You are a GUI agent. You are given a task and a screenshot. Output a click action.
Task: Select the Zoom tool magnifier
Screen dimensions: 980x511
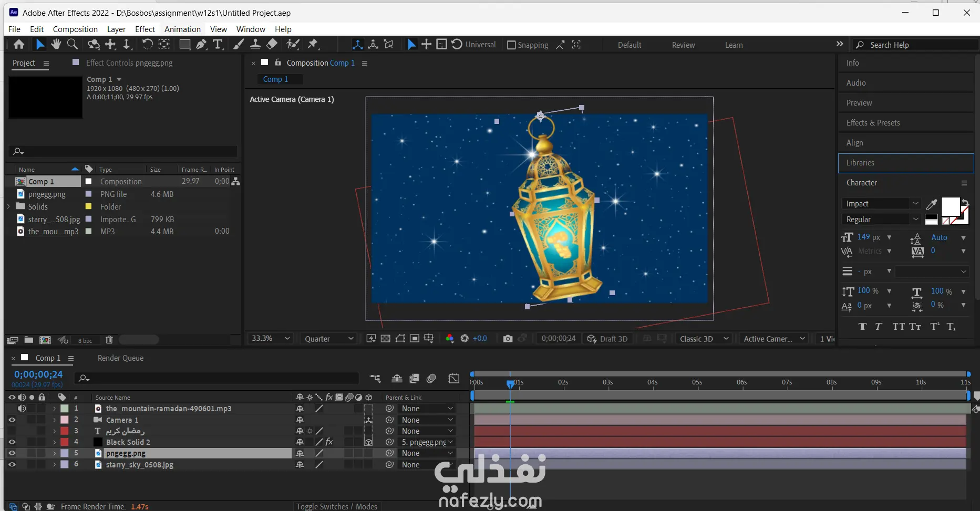click(x=73, y=45)
